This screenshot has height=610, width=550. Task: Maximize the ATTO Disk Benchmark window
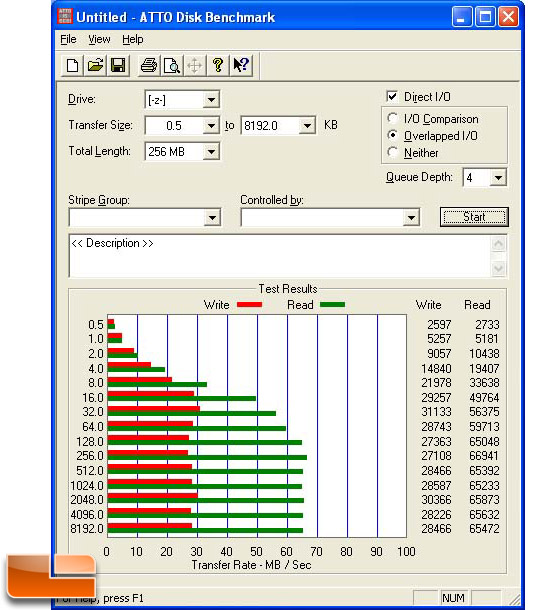click(485, 17)
